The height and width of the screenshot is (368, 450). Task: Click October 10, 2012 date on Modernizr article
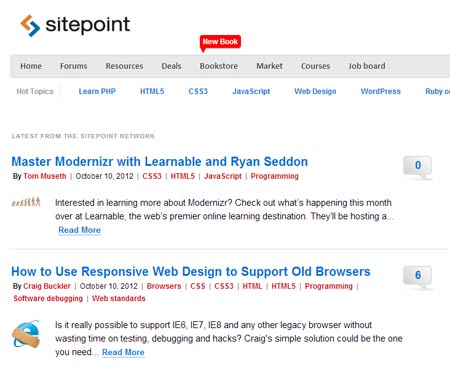pyautogui.click(x=104, y=176)
